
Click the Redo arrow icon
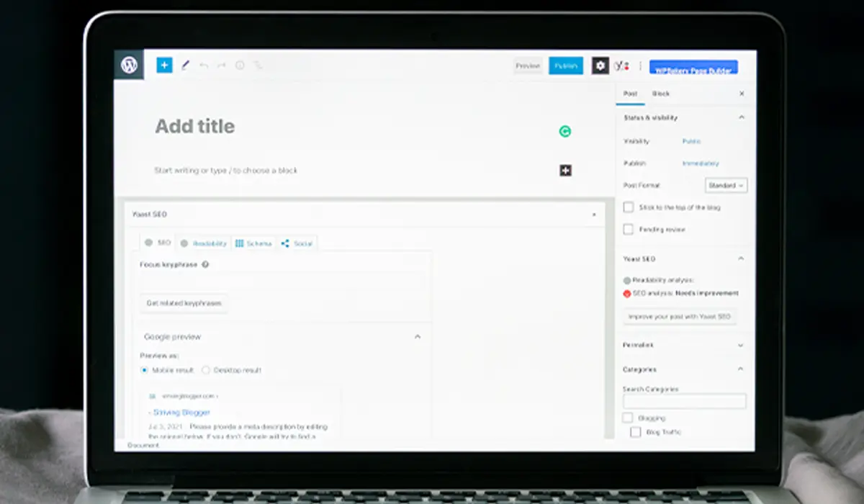click(222, 66)
